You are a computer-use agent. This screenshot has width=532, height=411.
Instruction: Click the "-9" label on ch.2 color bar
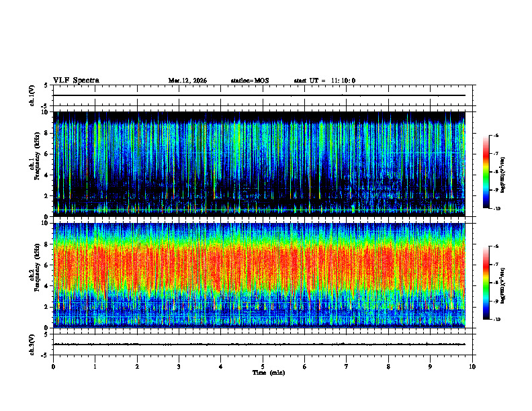496,301
